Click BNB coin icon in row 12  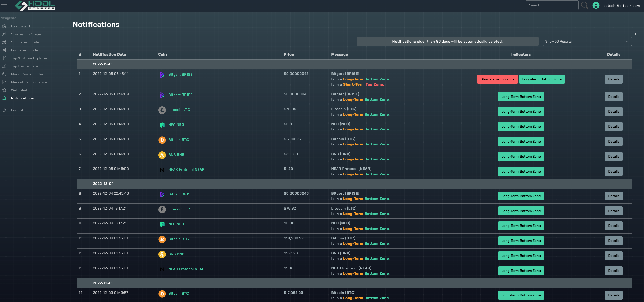[x=162, y=254]
